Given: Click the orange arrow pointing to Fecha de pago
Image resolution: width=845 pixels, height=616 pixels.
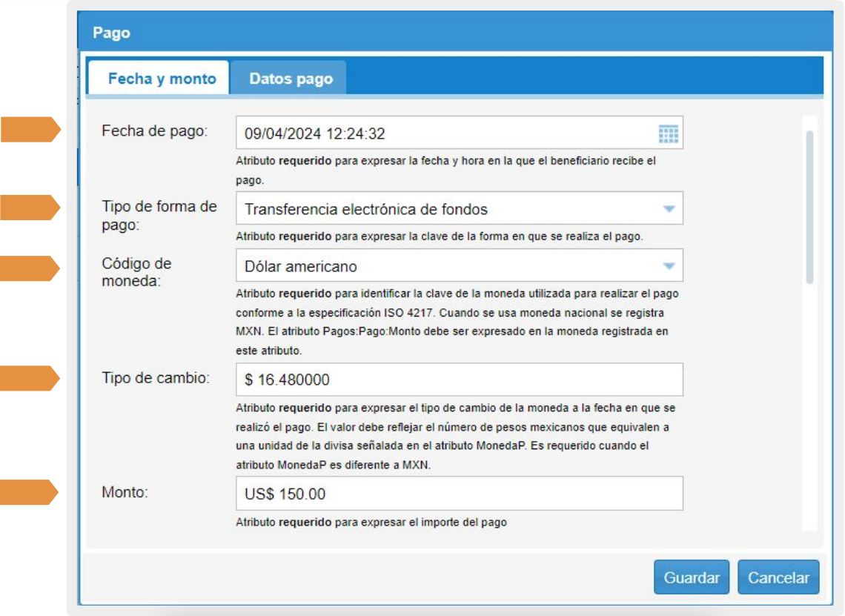Looking at the screenshot, I should (30, 129).
